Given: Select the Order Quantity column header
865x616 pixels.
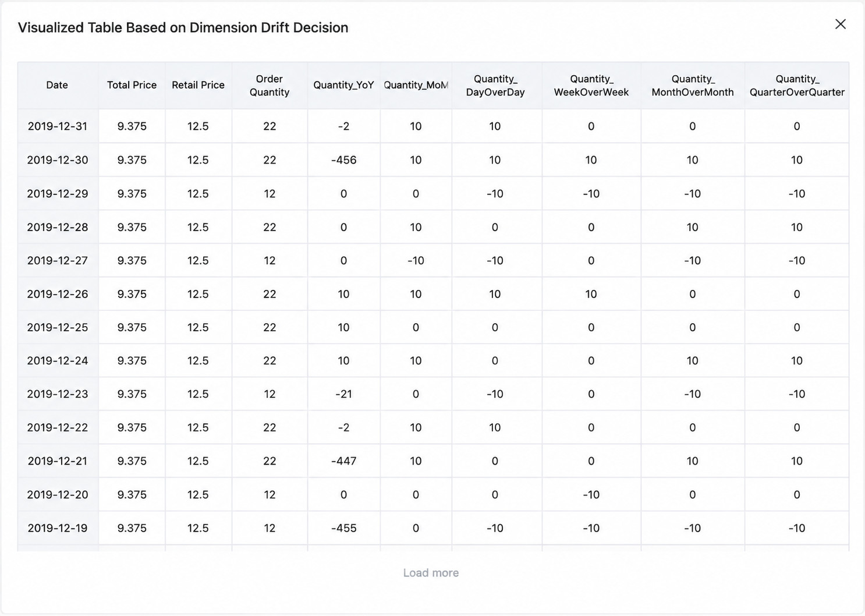Looking at the screenshot, I should (x=270, y=85).
